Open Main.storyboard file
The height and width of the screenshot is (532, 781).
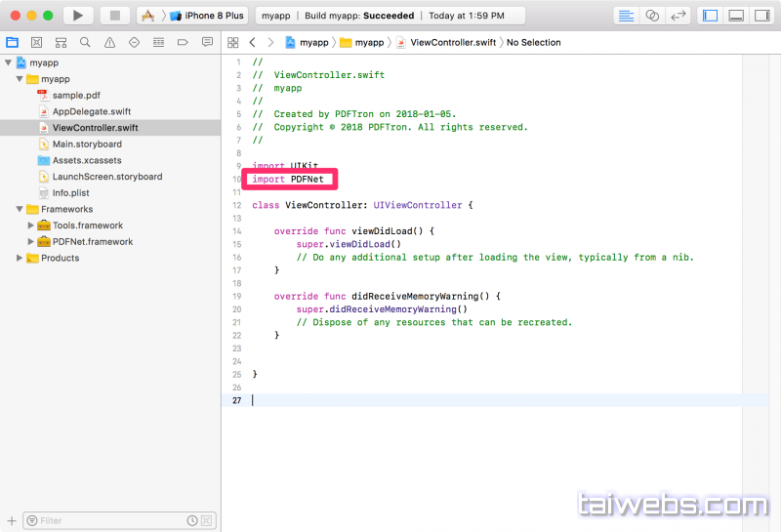tap(87, 143)
